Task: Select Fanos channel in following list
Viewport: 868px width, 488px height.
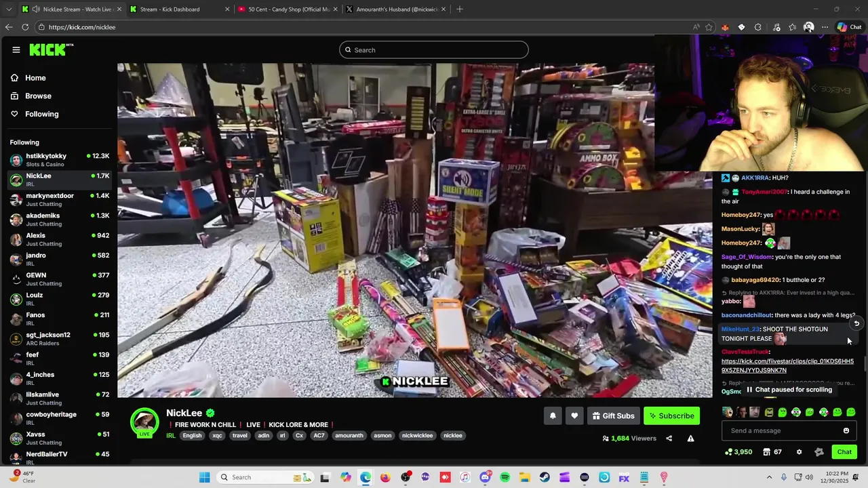Action: pyautogui.click(x=60, y=319)
